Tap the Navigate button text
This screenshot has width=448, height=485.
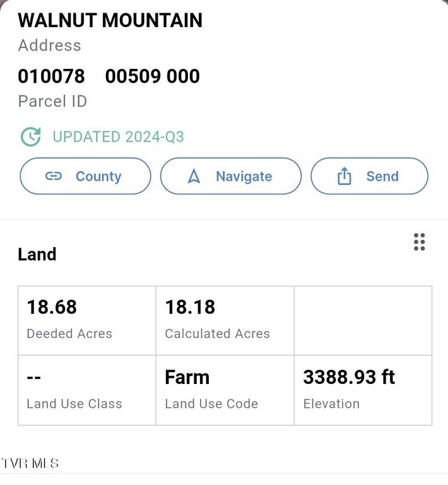(244, 176)
